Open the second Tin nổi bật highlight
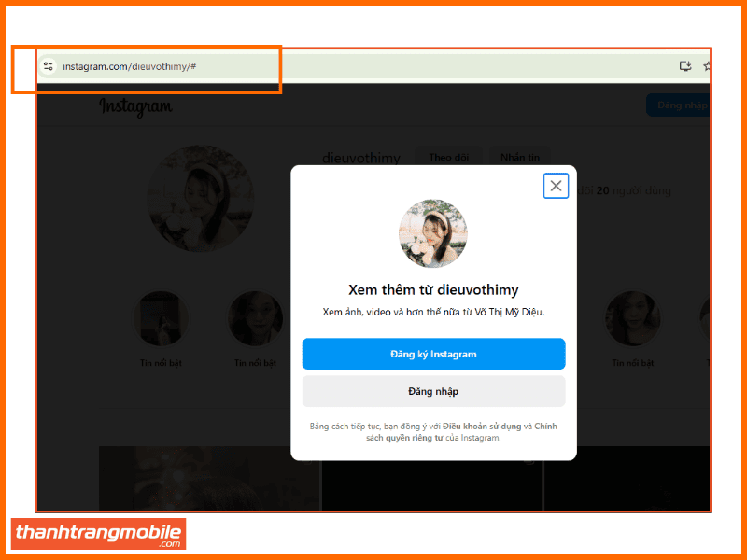The image size is (747, 560). point(255,318)
